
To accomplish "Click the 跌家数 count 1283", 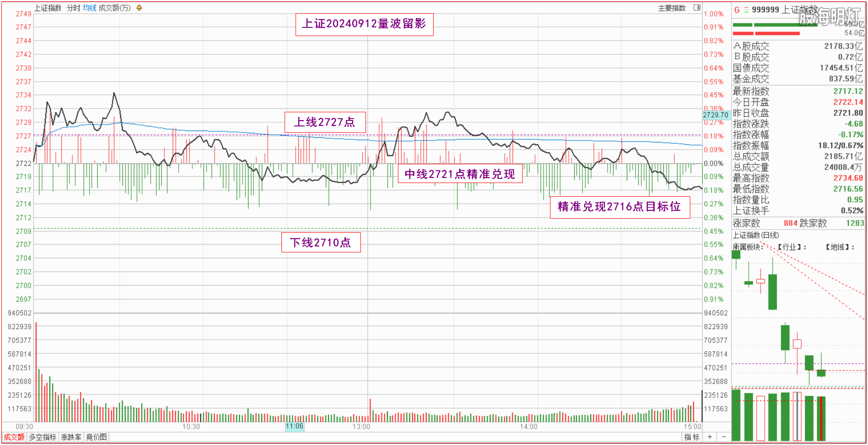I will tap(855, 223).
